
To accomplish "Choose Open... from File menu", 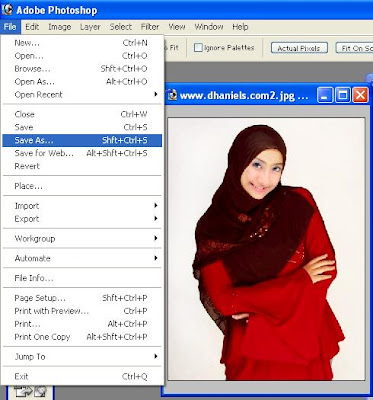I will (x=82, y=56).
